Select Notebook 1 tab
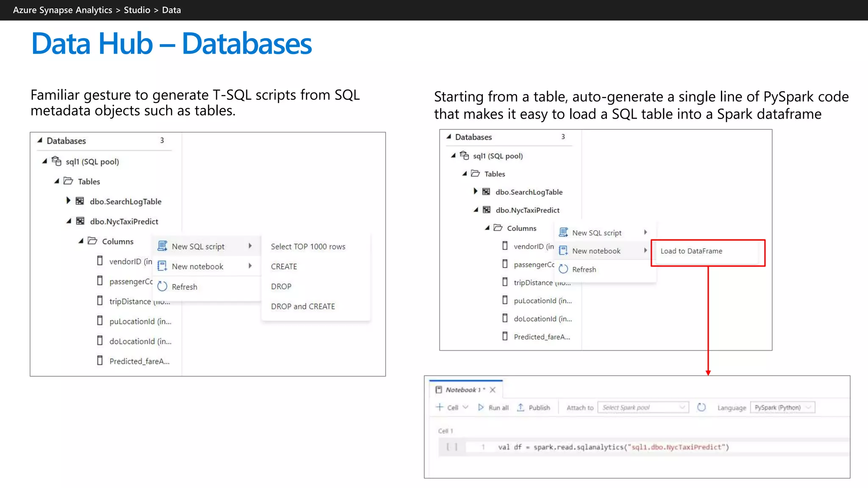The image size is (868, 488). pyautogui.click(x=465, y=390)
